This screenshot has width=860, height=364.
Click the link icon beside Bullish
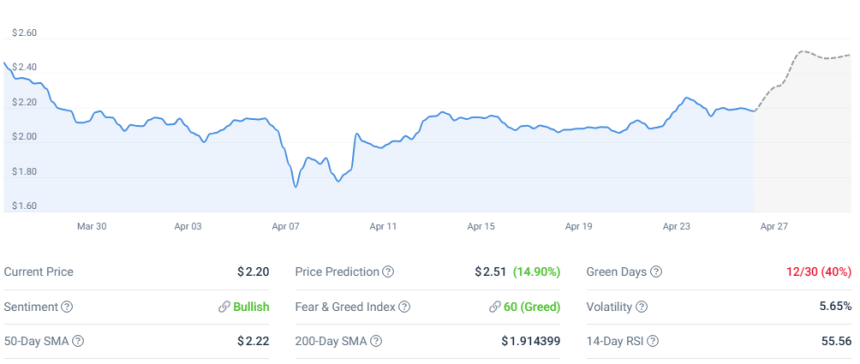coord(224,307)
